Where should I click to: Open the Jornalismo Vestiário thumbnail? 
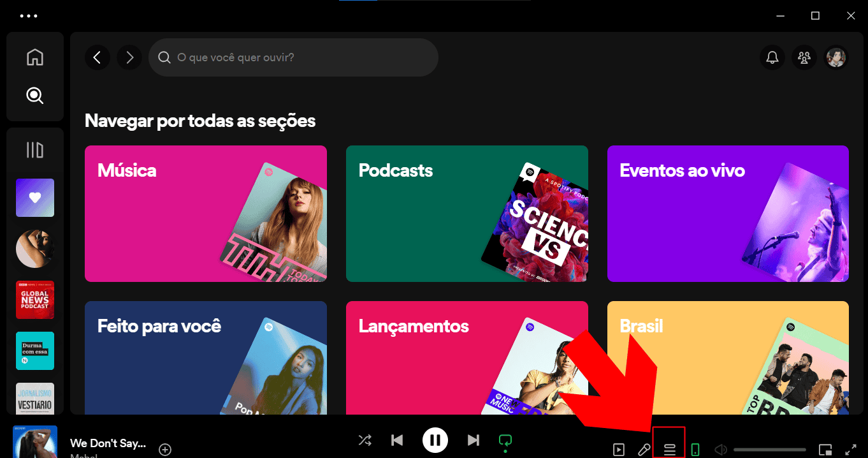point(35,399)
